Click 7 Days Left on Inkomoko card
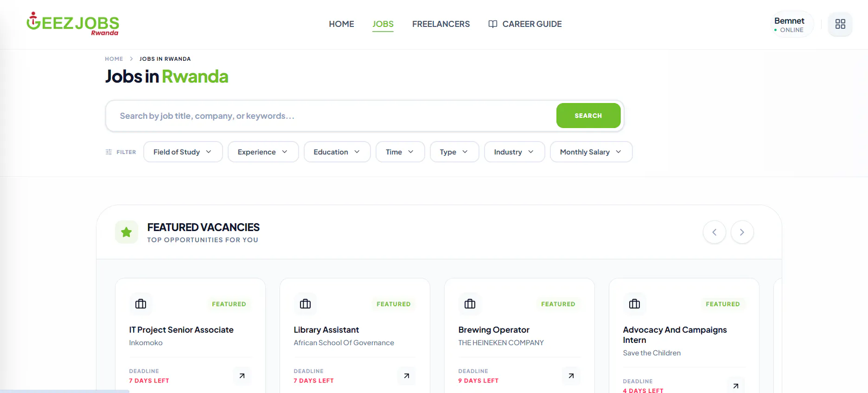Viewport: 868px width, 393px height. pos(149,381)
